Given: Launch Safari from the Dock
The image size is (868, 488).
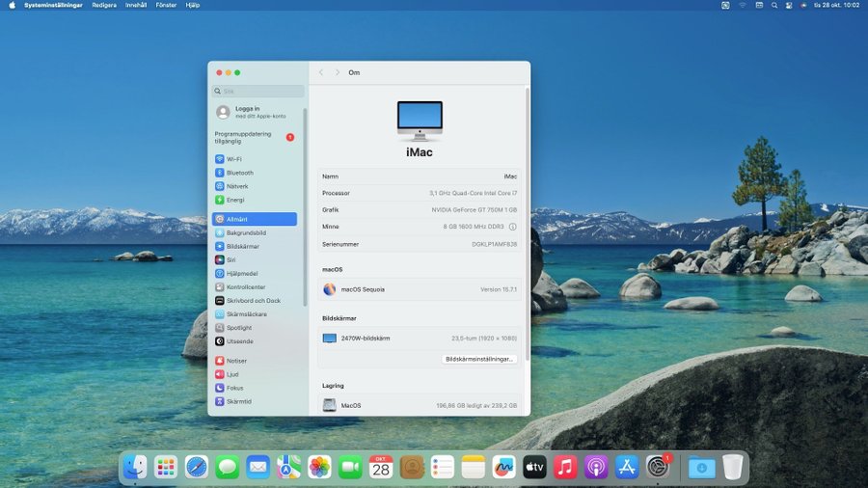Looking at the screenshot, I should (x=197, y=468).
